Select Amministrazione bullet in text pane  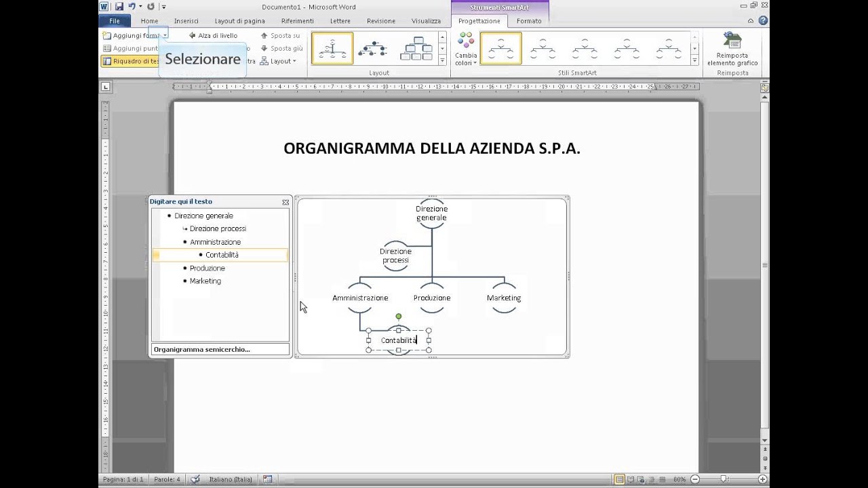click(215, 242)
